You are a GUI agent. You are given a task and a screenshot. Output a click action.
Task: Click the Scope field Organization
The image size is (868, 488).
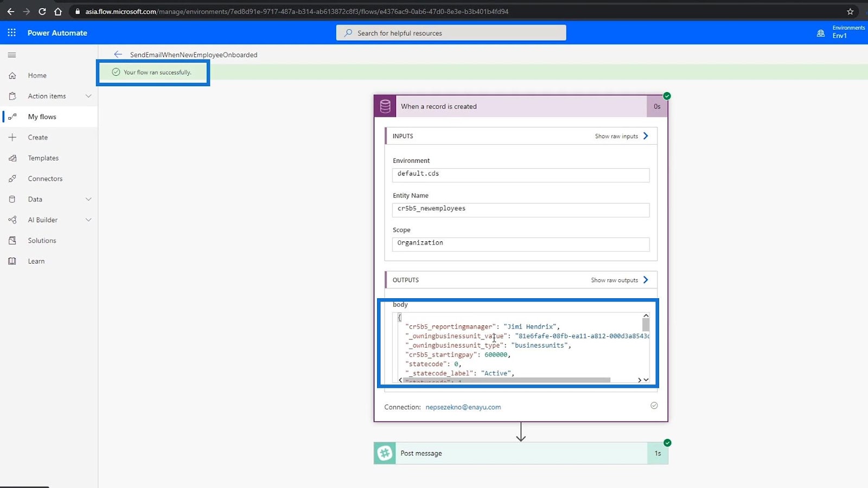tap(521, 244)
